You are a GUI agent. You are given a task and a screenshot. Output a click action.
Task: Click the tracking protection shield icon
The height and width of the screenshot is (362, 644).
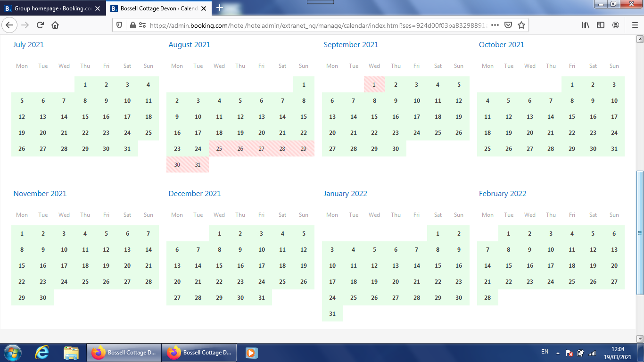[x=119, y=25]
